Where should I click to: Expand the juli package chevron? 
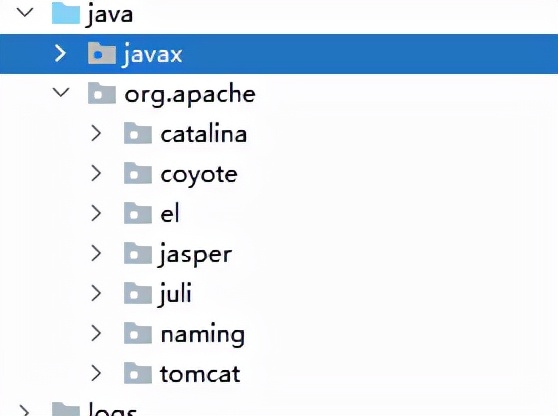(x=96, y=293)
